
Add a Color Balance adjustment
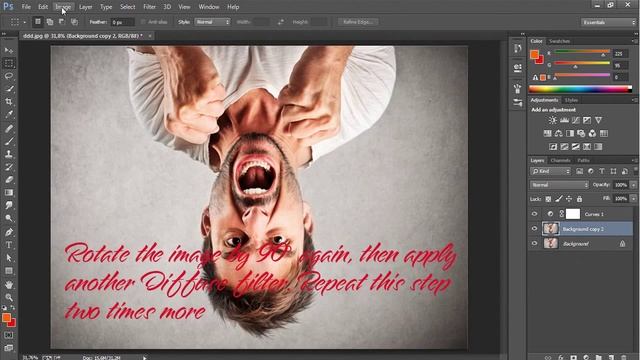(559, 133)
